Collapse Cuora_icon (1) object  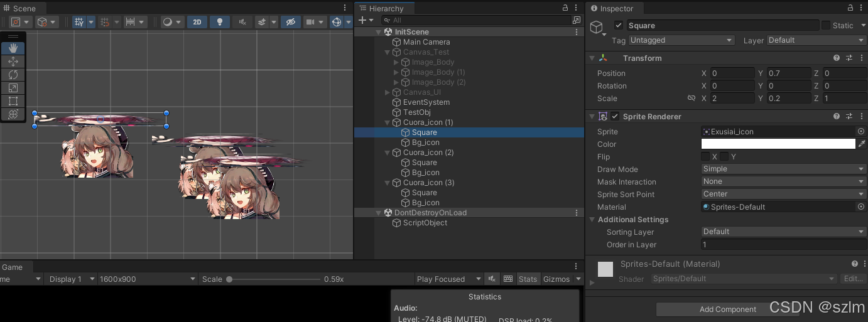click(388, 122)
